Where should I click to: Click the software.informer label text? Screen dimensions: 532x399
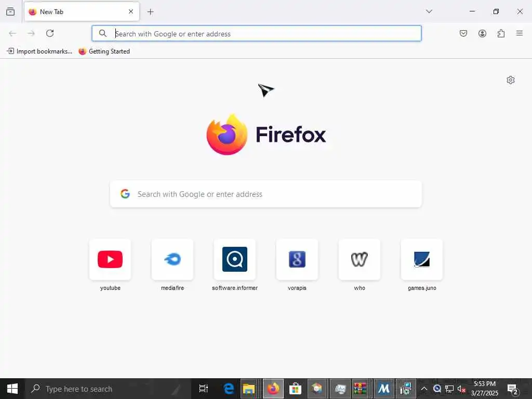click(x=235, y=288)
